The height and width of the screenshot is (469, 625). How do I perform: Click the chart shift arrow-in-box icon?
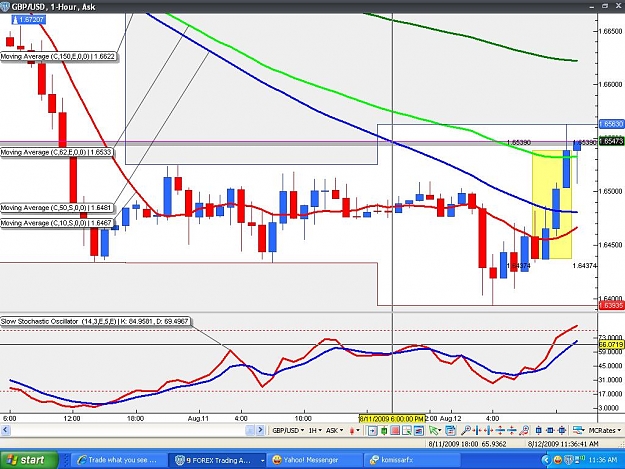point(372,430)
